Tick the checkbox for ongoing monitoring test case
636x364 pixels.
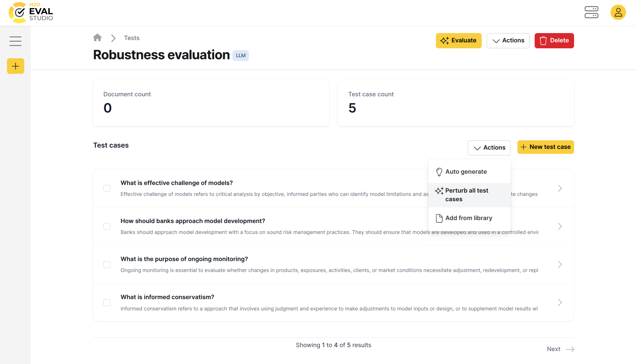107,264
